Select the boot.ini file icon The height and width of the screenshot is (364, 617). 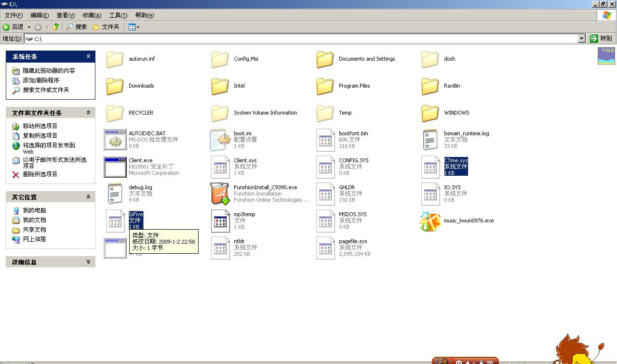pyautogui.click(x=220, y=140)
